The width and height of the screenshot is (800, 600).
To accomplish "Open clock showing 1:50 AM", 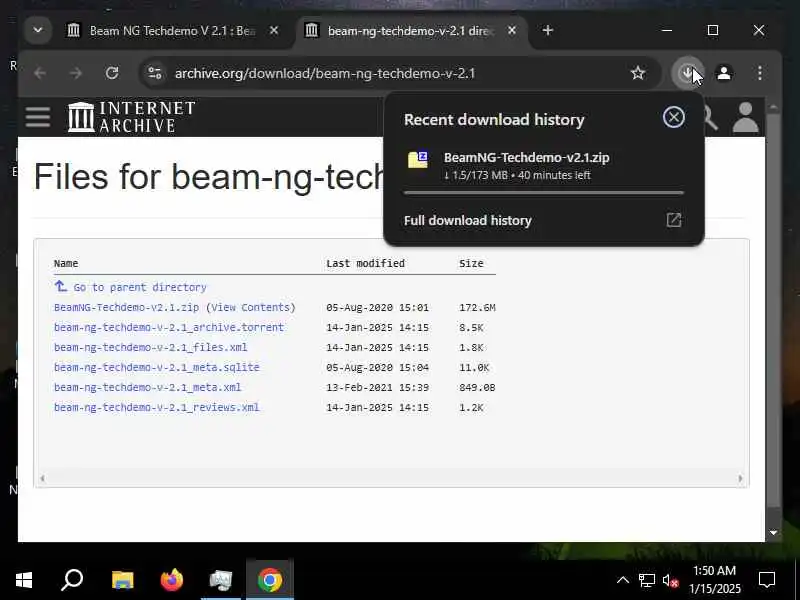I will 714,580.
